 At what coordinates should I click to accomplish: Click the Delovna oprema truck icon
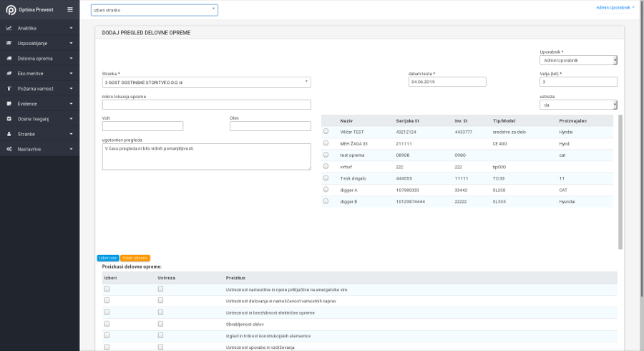9,58
